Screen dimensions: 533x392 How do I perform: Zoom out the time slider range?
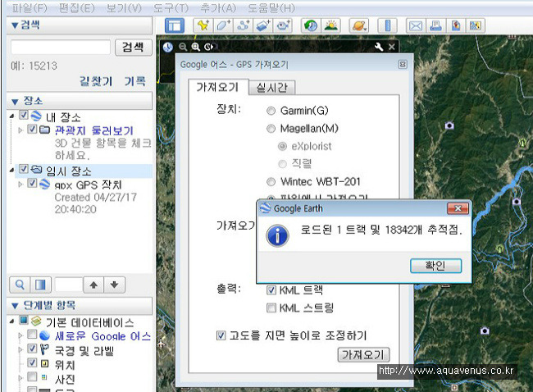point(183,47)
